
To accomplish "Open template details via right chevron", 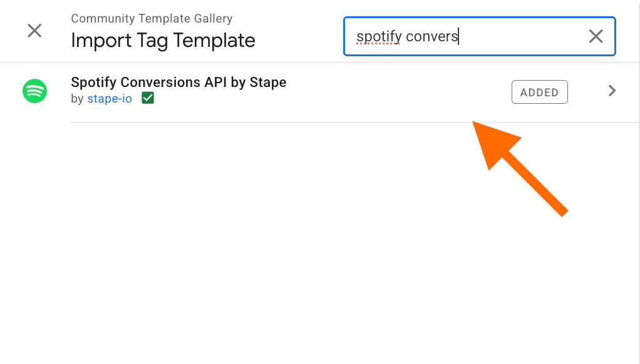I will [x=612, y=91].
